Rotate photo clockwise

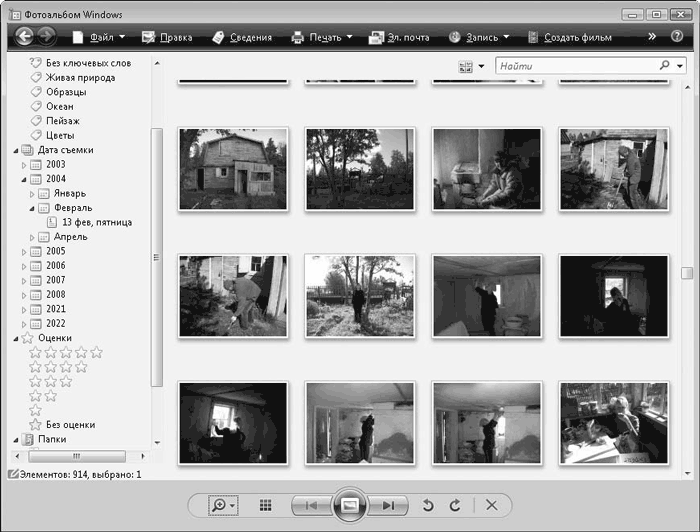pyautogui.click(x=454, y=505)
